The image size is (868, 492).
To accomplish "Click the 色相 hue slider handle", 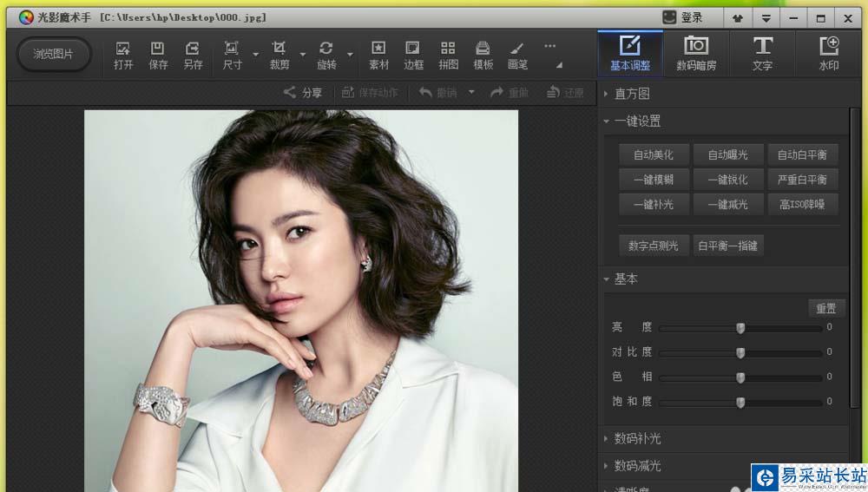I will pos(740,377).
